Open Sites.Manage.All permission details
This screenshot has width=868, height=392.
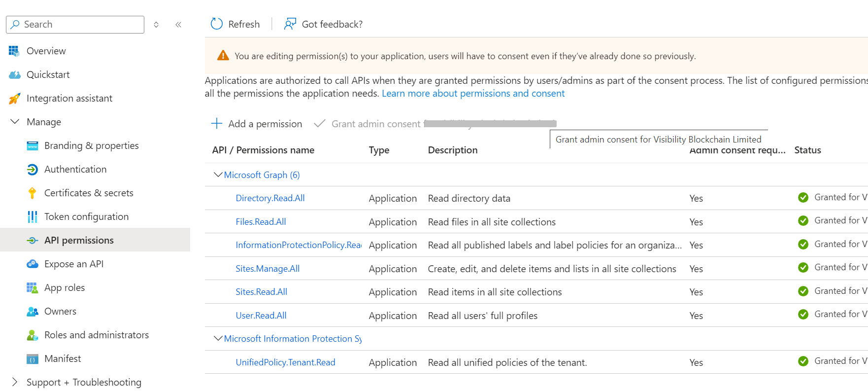[267, 269]
